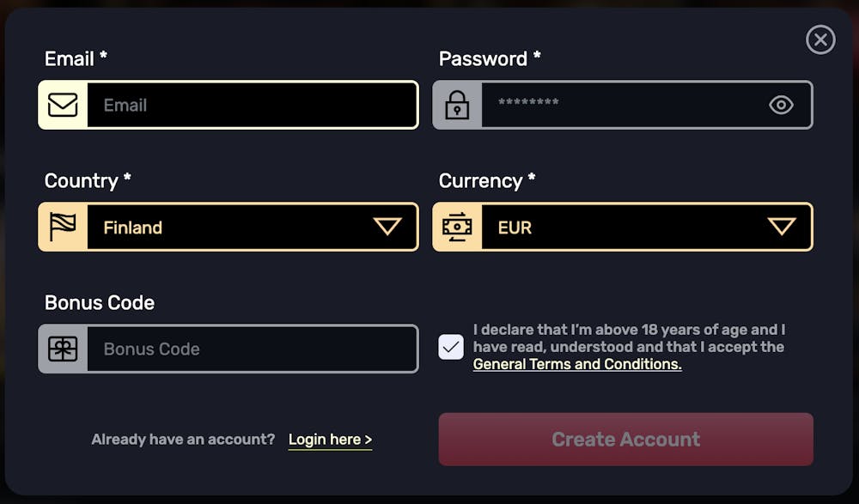Focus the Email input field

tap(253, 106)
